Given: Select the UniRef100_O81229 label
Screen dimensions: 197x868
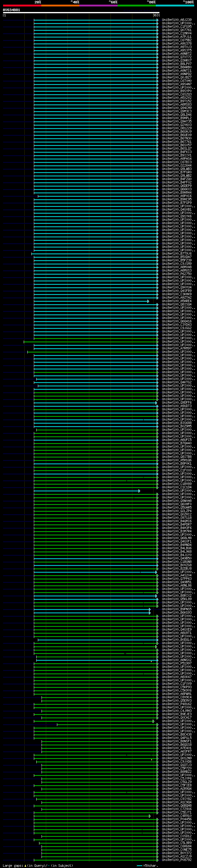Looking at the screenshot, I should (176, 128).
